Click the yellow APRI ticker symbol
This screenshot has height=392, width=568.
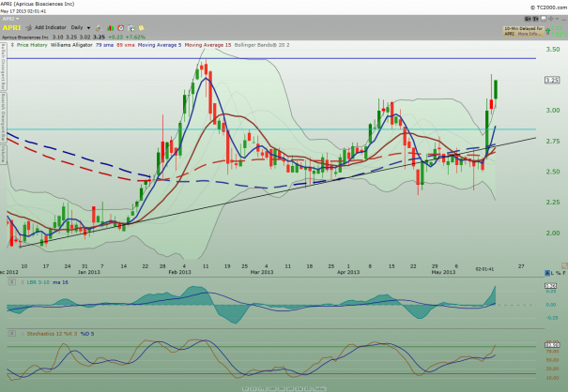point(11,28)
